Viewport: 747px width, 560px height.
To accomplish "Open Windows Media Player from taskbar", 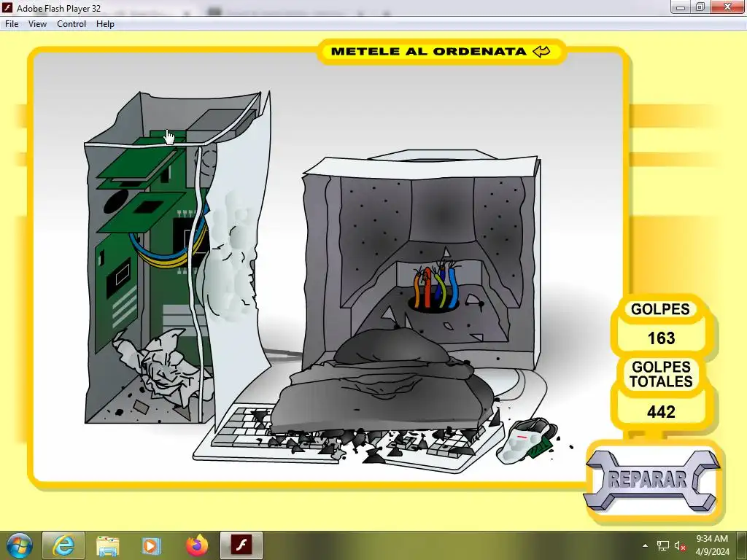I will (x=151, y=545).
